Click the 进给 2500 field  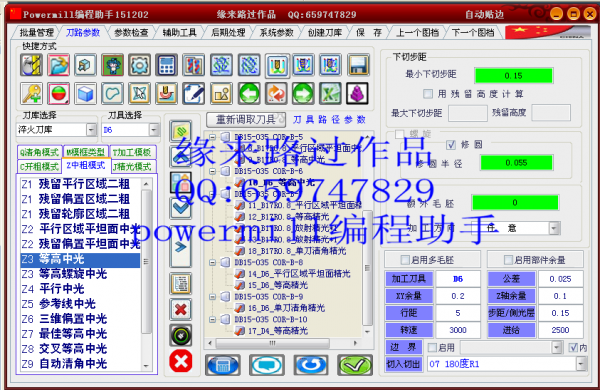click(560, 330)
